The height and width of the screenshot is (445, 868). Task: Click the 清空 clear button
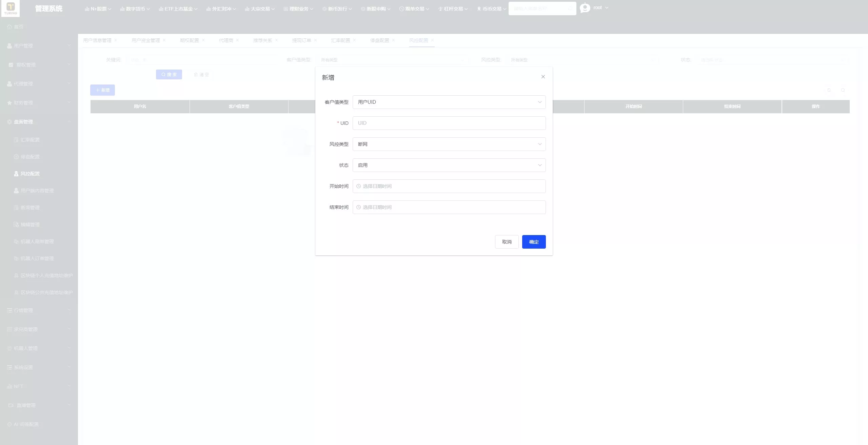pos(201,75)
